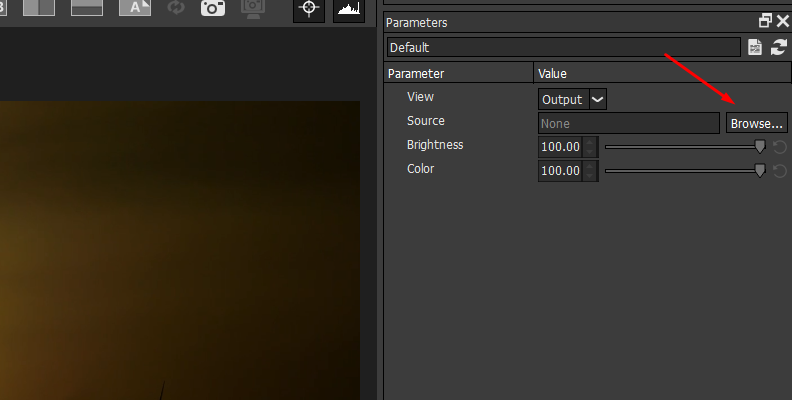
Task: Click the greyed camera on stand icon
Action: coord(253,9)
